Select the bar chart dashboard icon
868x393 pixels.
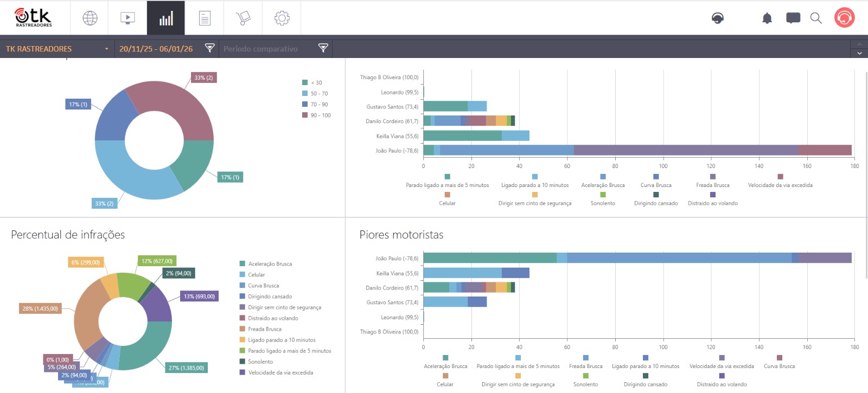(166, 18)
